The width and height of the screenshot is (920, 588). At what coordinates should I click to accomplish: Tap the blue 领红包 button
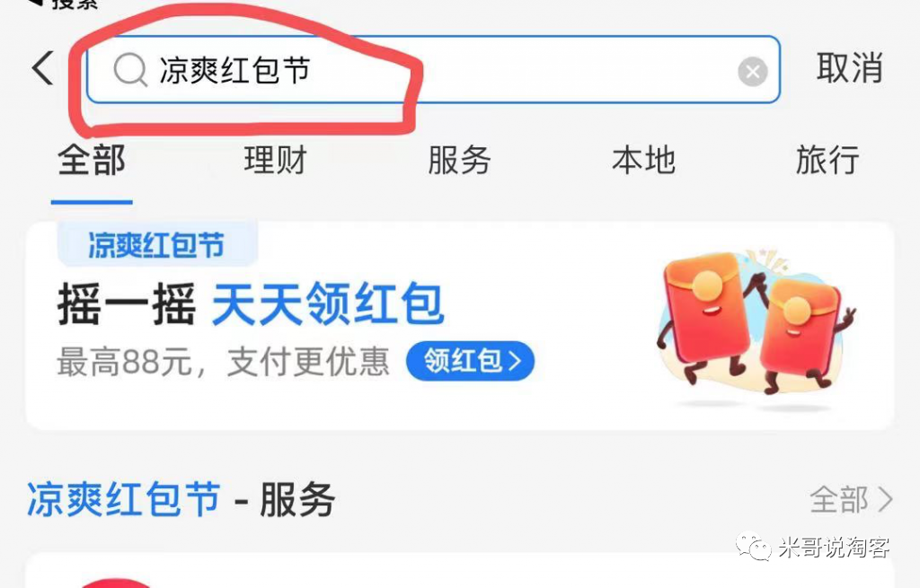(x=471, y=361)
